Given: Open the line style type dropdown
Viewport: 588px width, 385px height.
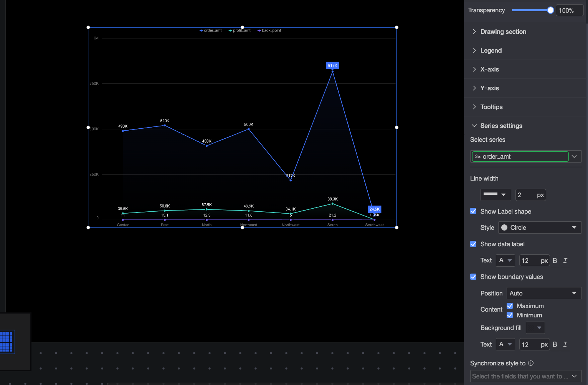Looking at the screenshot, I should pyautogui.click(x=496, y=195).
